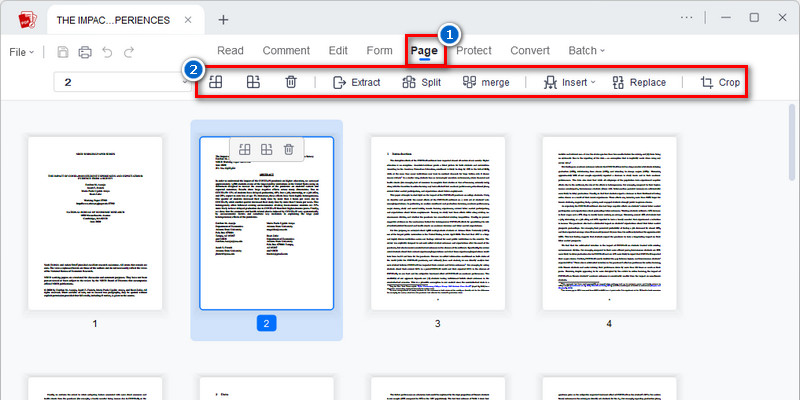Click the trash icon in Page toolbar

(291, 82)
